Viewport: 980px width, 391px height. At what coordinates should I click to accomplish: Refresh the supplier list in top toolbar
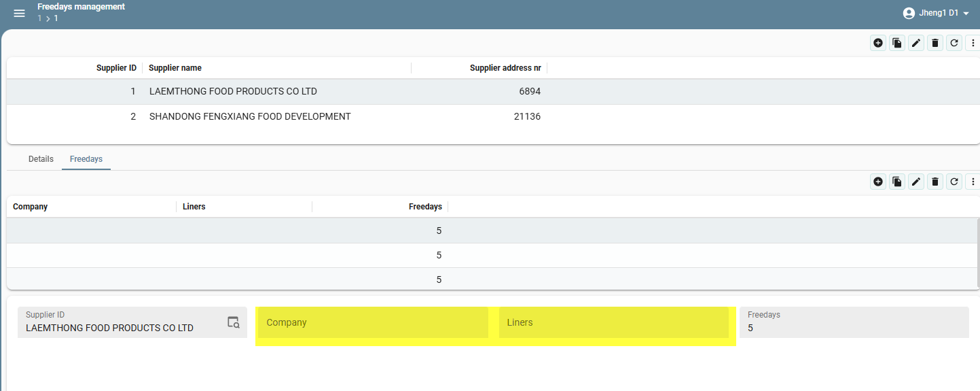pos(954,43)
